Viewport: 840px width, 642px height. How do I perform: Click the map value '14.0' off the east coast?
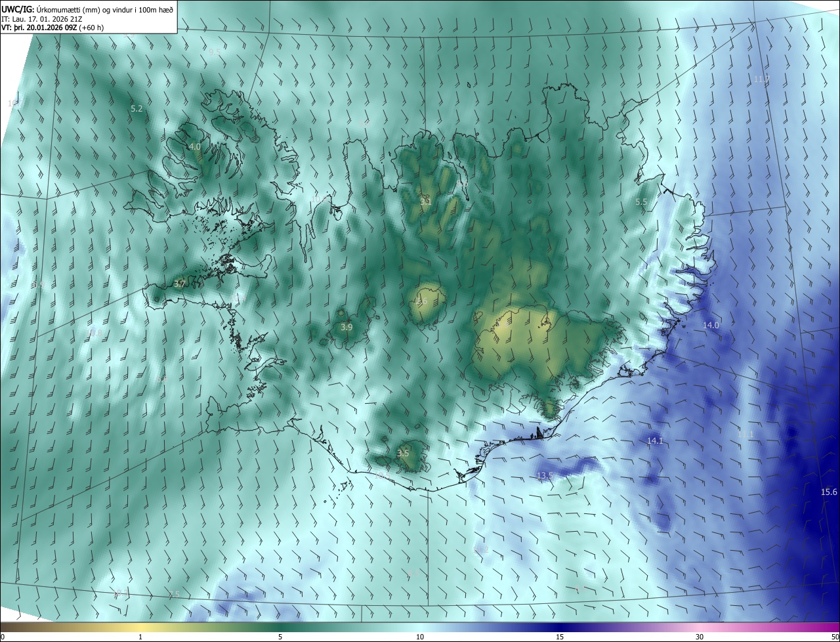(711, 326)
